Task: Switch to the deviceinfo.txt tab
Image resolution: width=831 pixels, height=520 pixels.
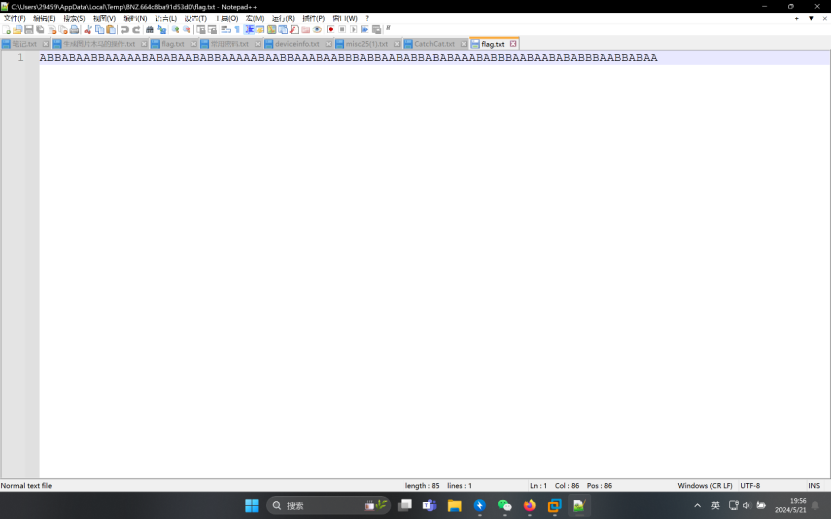Action: pyautogui.click(x=298, y=44)
